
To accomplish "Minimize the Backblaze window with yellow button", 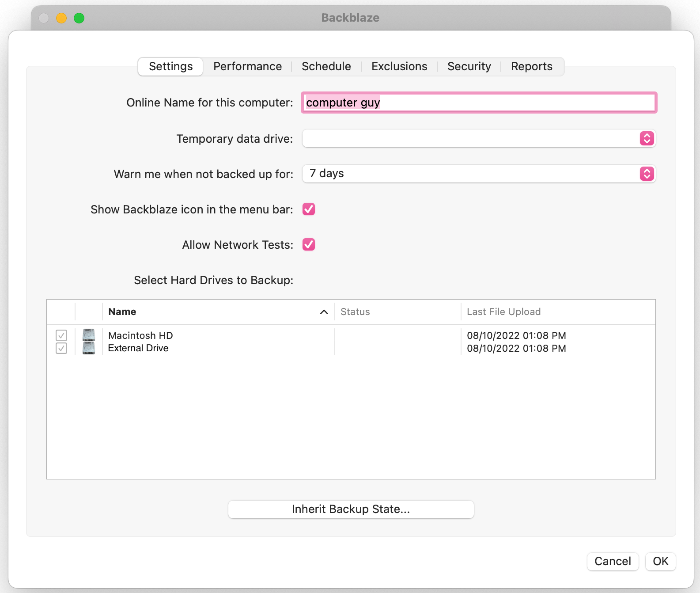I will pos(61,18).
